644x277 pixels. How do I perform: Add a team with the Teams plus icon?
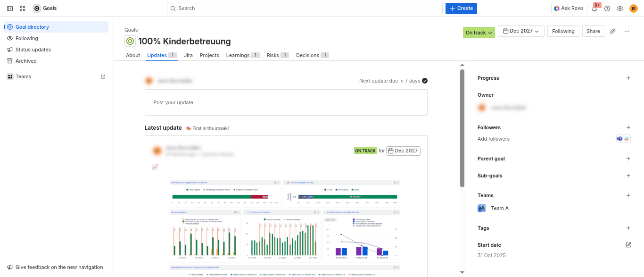(x=628, y=195)
